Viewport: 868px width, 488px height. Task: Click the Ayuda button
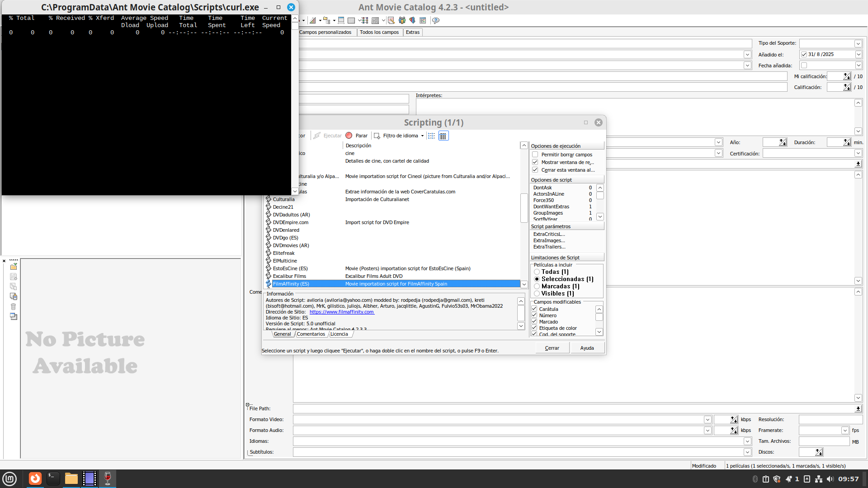pos(587,348)
